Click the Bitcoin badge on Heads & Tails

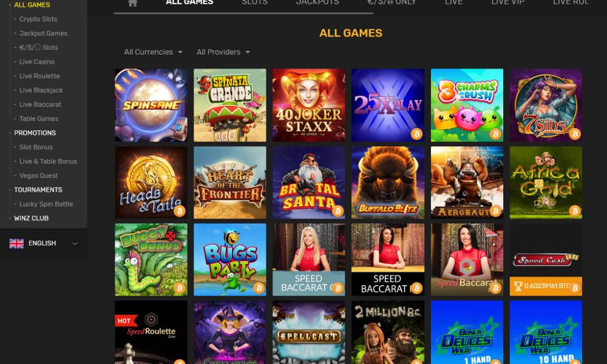pyautogui.click(x=179, y=211)
